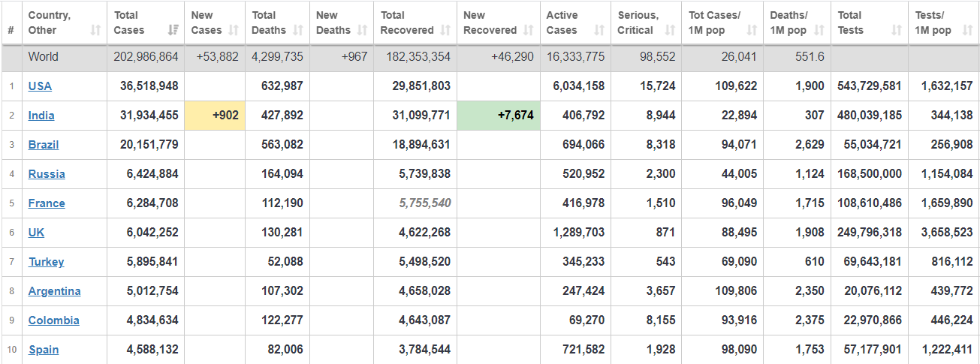
Task: Sort by Country, Other arrows
Action: (x=95, y=30)
